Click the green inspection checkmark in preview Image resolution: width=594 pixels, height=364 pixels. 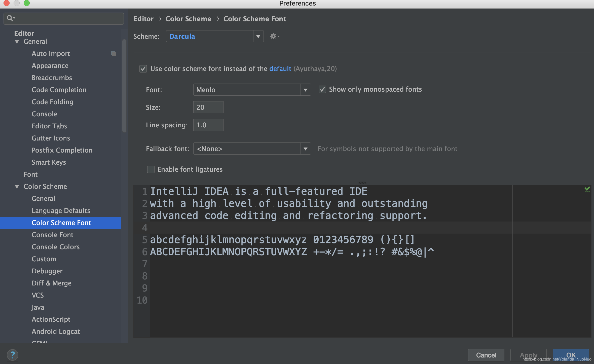(x=587, y=190)
